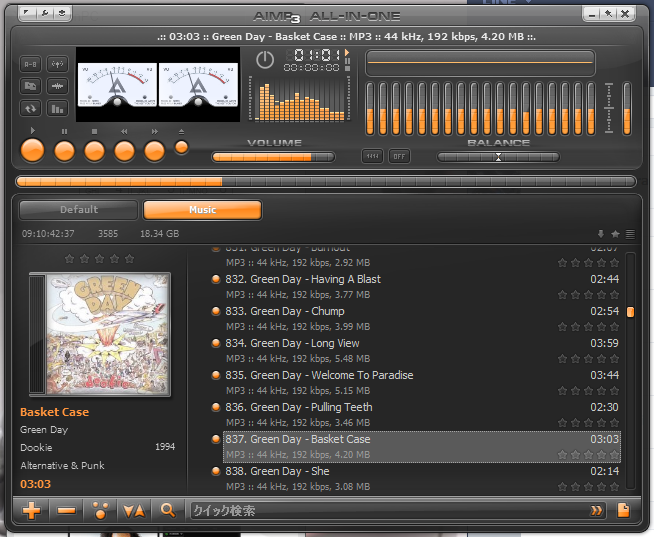Viewport: 654px width, 537px height.
Task: Toggle A-B repeat section button
Action: tap(30, 64)
